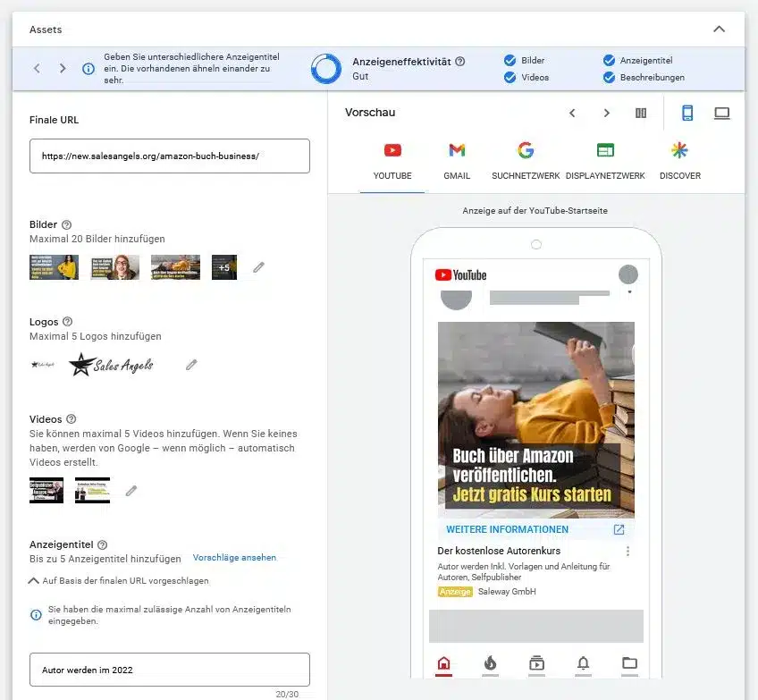Click the 'Maximal 20 Bilder hinzufügen' text

tap(97, 239)
